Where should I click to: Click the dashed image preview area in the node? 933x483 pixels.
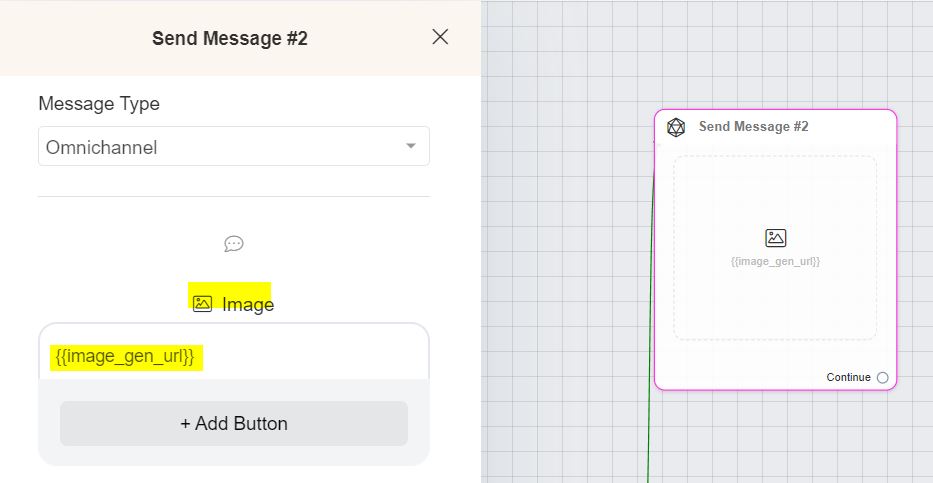click(775, 248)
